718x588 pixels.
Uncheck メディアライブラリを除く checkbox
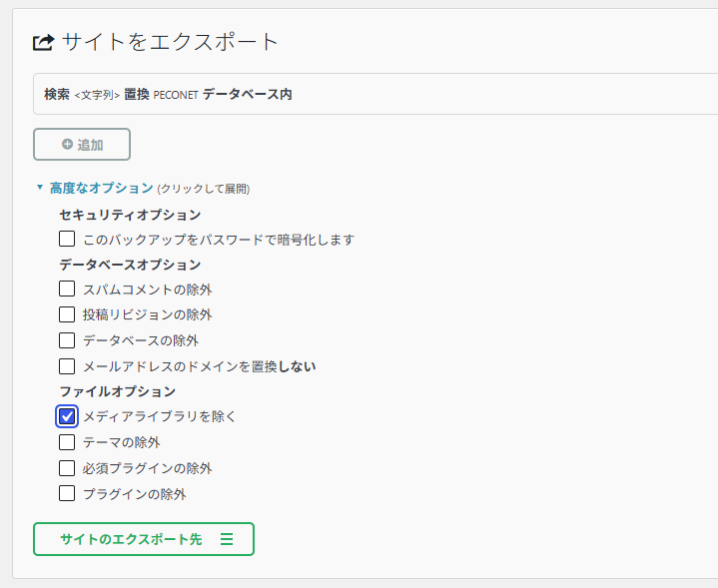(67, 416)
